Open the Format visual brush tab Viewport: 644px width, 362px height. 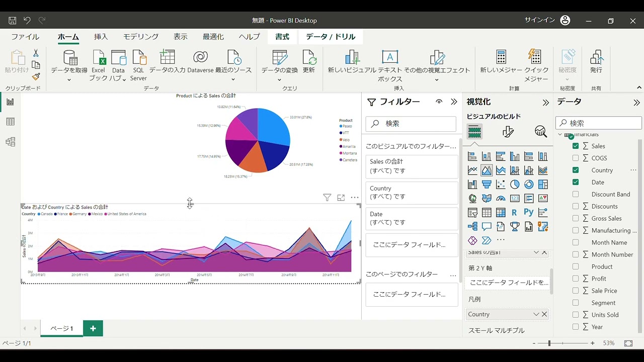508,132
